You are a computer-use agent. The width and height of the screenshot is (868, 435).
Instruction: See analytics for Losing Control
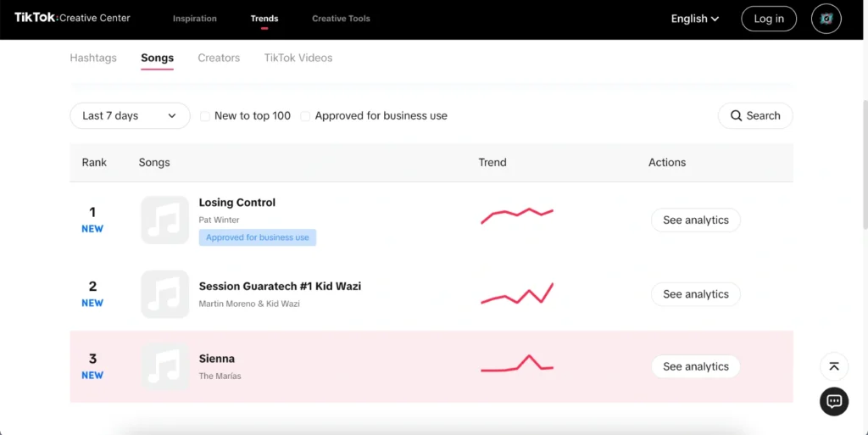click(x=696, y=220)
